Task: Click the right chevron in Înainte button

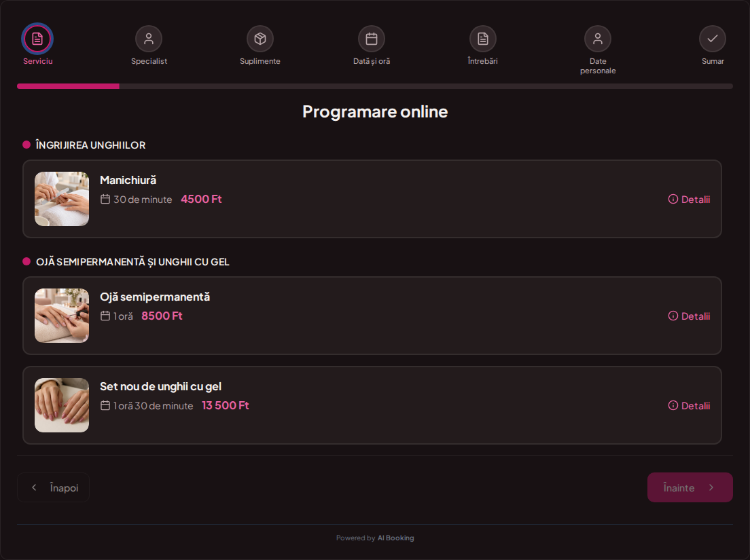Action: [x=711, y=487]
